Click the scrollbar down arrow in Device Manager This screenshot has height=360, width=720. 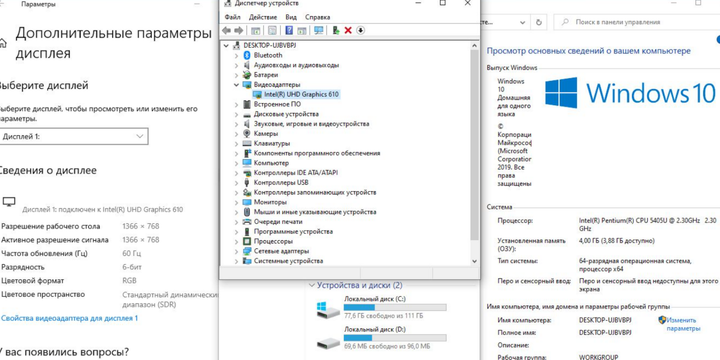(x=474, y=261)
